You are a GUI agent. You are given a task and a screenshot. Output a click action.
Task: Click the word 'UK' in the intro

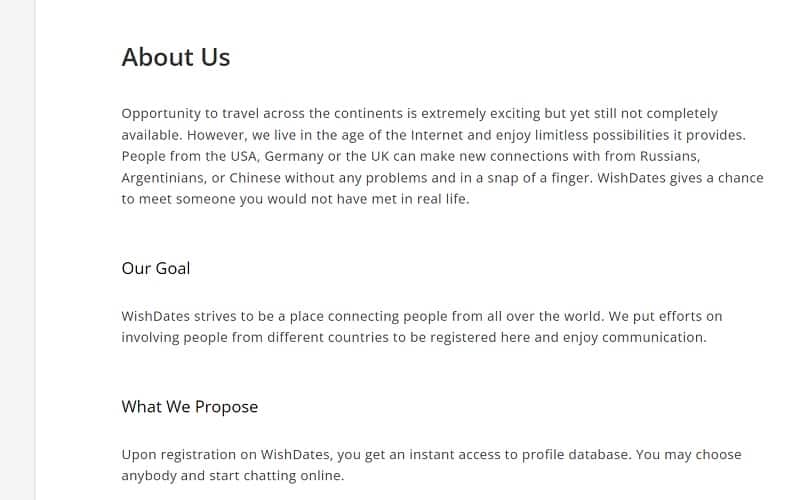tap(380, 156)
